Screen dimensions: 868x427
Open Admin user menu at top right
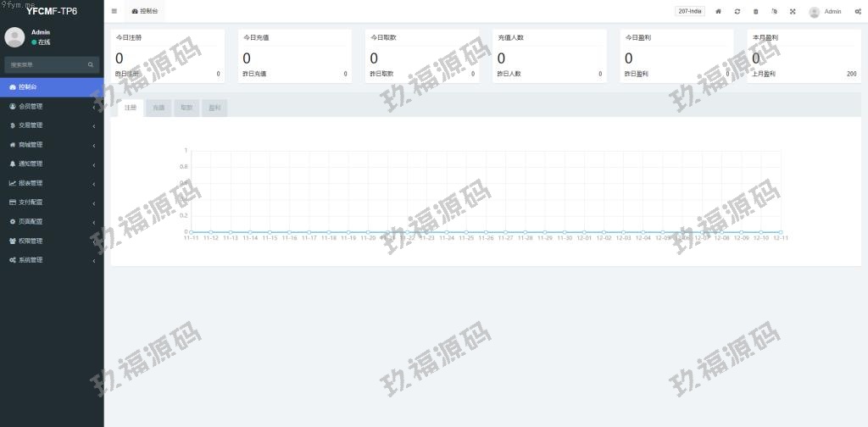click(825, 12)
